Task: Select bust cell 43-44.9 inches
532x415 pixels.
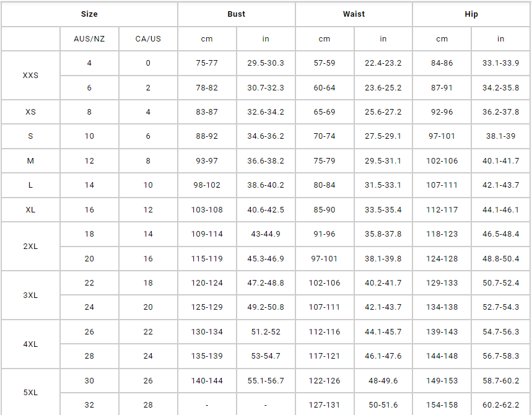Action: pos(266,234)
